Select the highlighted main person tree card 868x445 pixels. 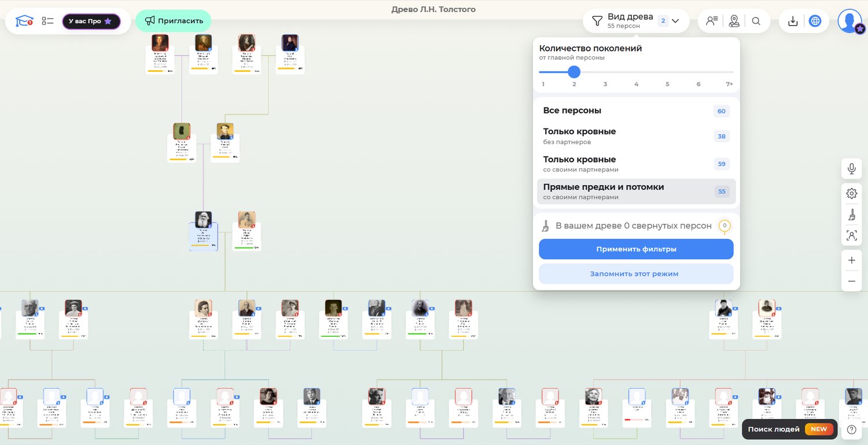203,234
